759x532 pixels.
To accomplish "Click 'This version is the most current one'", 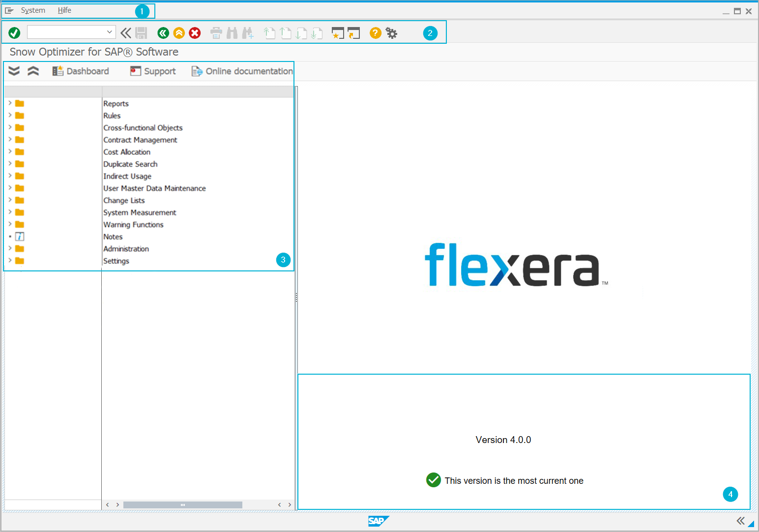I will pos(514,481).
